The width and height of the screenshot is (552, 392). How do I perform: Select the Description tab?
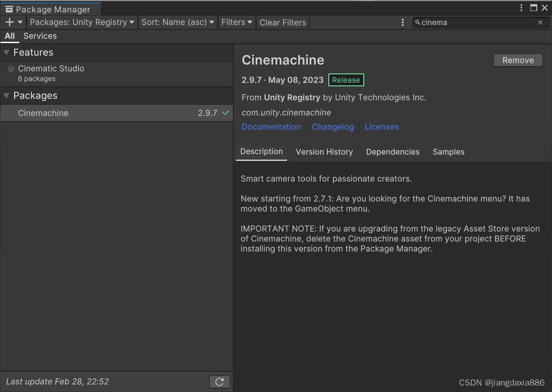[x=261, y=152]
